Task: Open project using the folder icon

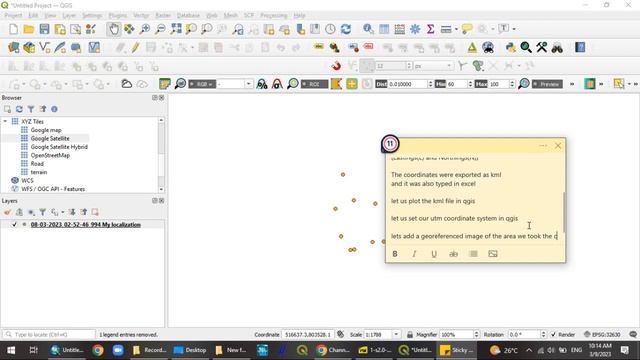Action: pyautogui.click(x=29, y=29)
